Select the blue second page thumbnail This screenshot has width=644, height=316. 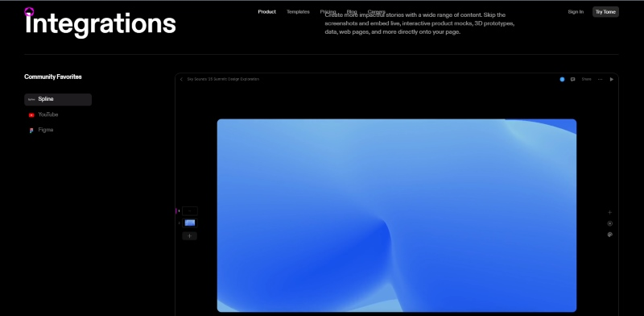(189, 223)
